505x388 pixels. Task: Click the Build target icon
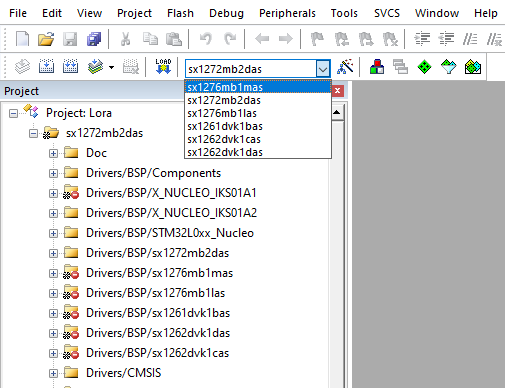pos(46,66)
